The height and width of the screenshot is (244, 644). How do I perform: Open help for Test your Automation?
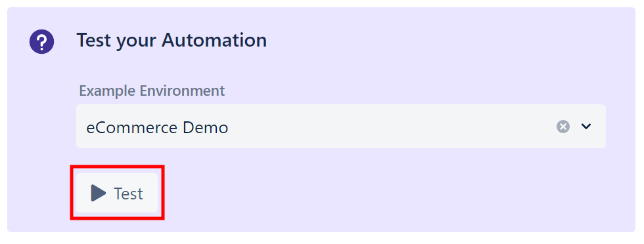pyautogui.click(x=41, y=41)
